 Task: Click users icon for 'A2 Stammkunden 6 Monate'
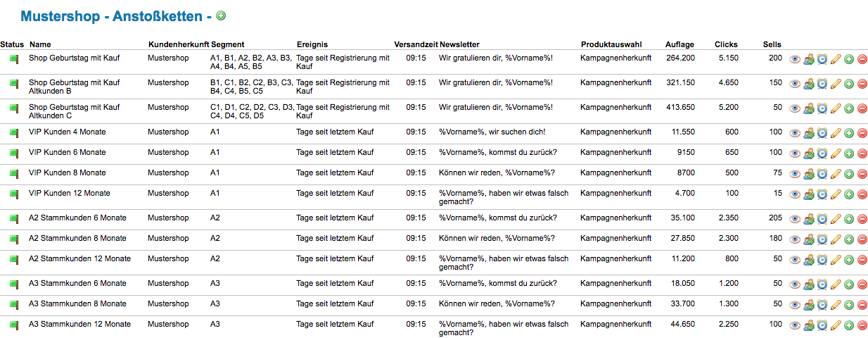point(809,219)
